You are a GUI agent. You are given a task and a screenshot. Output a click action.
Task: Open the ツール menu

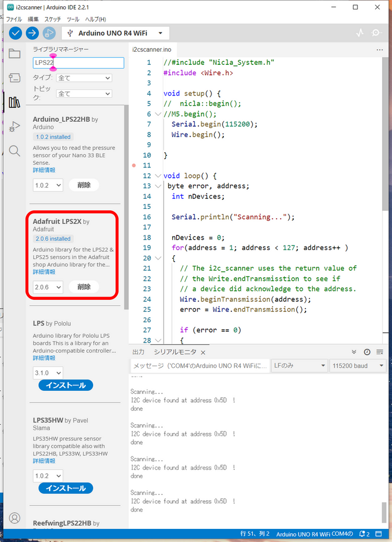pyautogui.click(x=73, y=19)
